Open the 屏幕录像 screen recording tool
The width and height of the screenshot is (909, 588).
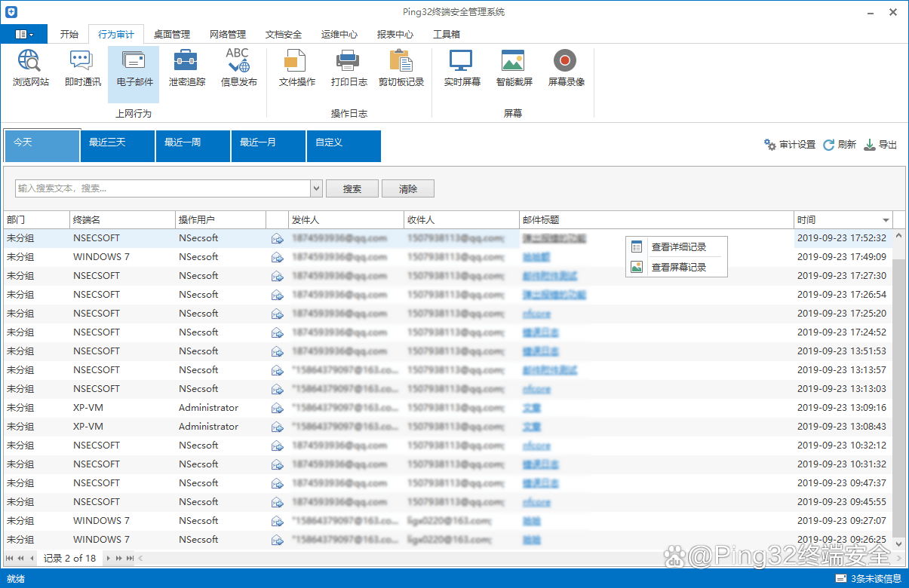tap(566, 69)
